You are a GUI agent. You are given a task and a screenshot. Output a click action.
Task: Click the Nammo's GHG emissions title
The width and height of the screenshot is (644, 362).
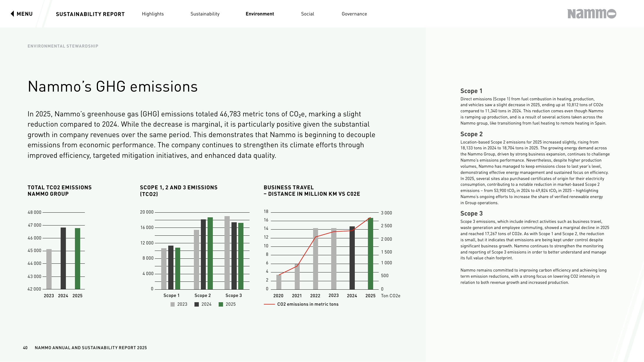[x=113, y=87]
